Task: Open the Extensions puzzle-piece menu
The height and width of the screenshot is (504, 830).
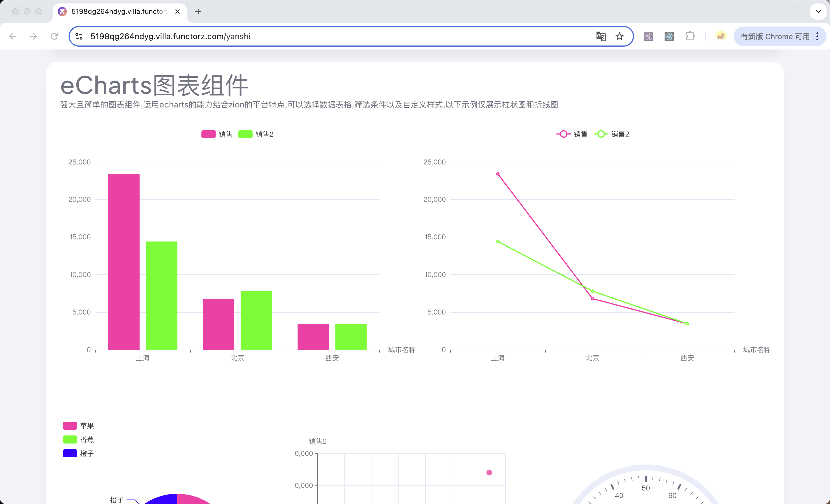Action: coord(690,36)
